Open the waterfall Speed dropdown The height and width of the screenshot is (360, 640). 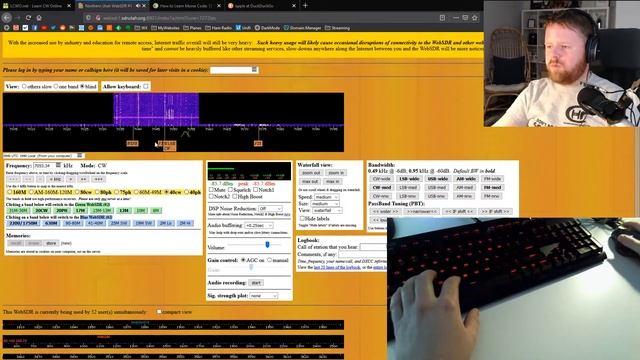(x=326, y=197)
